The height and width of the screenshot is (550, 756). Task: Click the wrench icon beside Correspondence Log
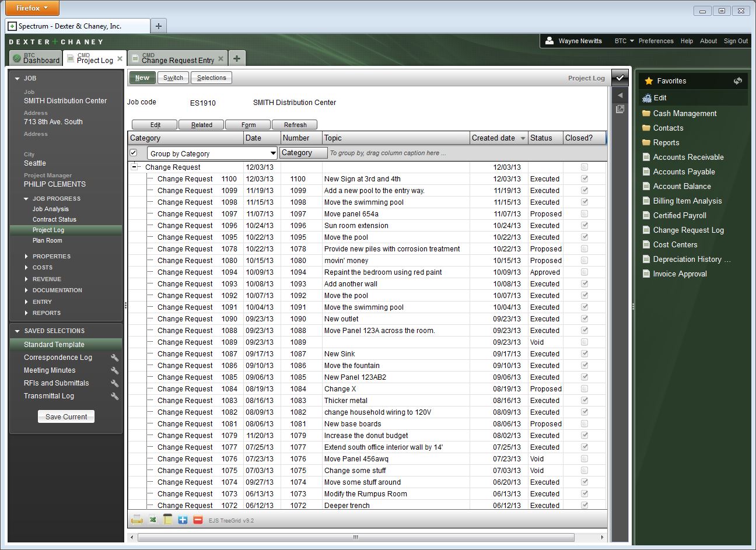tap(114, 358)
